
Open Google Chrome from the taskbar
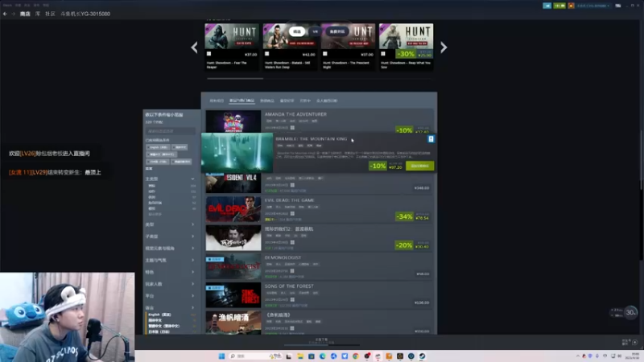pos(356,356)
